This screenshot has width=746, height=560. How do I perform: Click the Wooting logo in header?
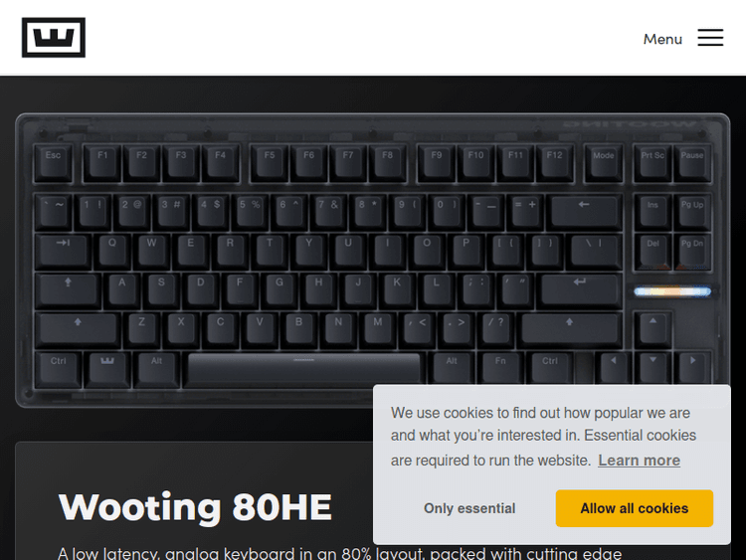(54, 37)
